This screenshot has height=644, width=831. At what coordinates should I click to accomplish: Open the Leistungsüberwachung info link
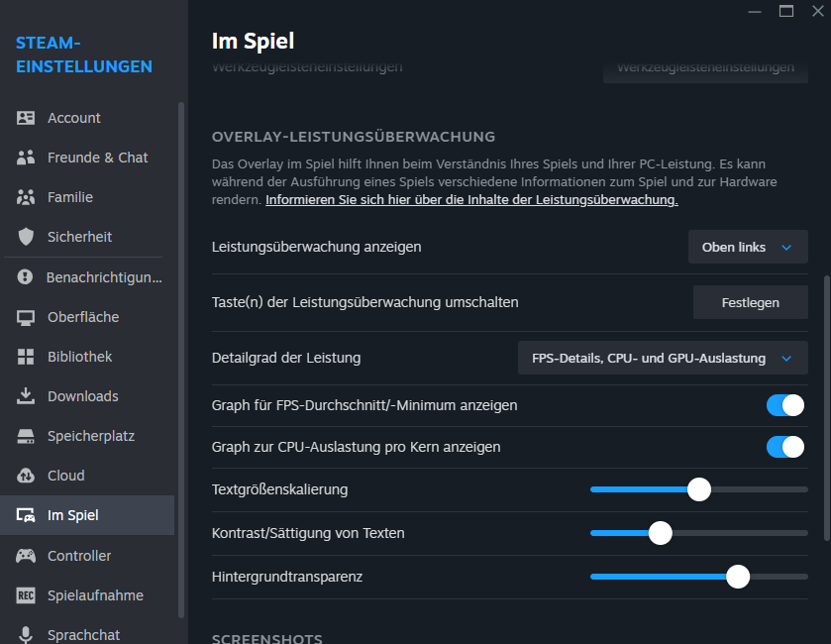pos(471,199)
